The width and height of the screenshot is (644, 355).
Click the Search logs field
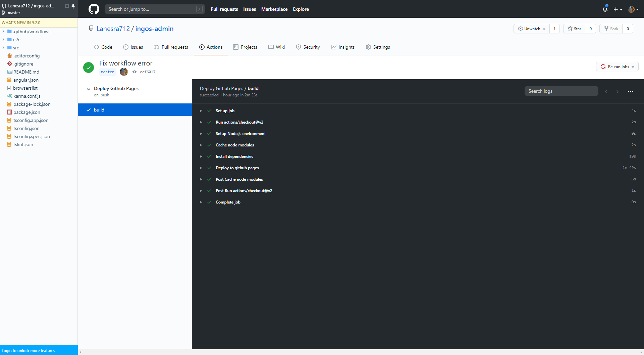[561, 91]
